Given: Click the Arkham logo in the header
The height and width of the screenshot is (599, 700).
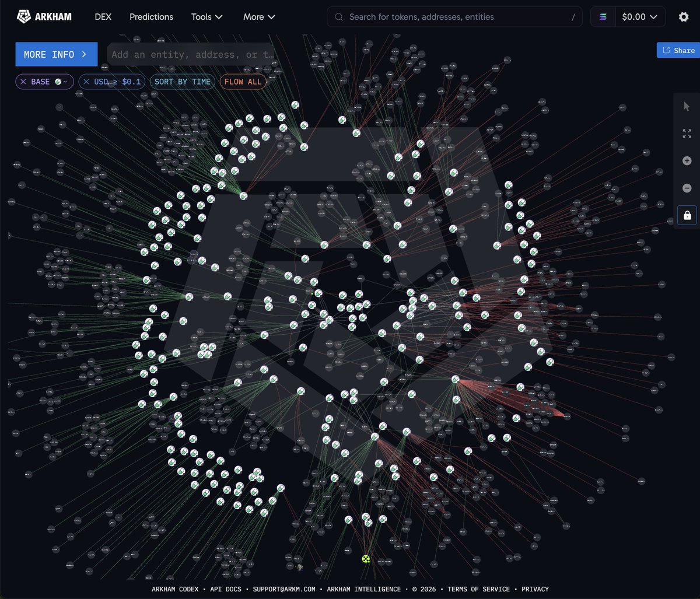Looking at the screenshot, I should (x=44, y=17).
